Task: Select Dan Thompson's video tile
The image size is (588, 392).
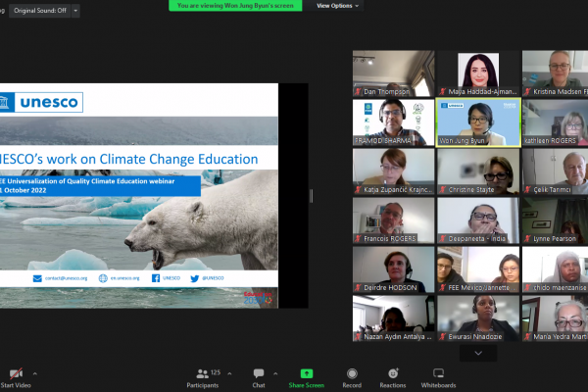Action: [x=393, y=73]
